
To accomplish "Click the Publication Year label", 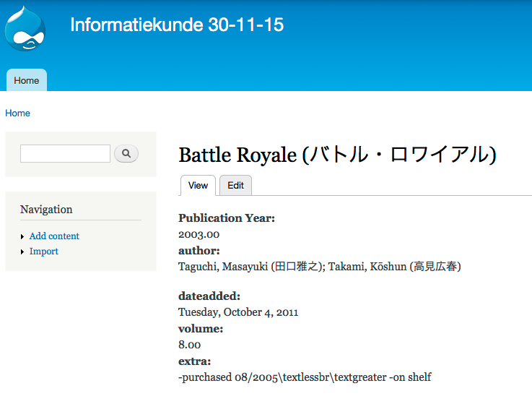I will [227, 218].
